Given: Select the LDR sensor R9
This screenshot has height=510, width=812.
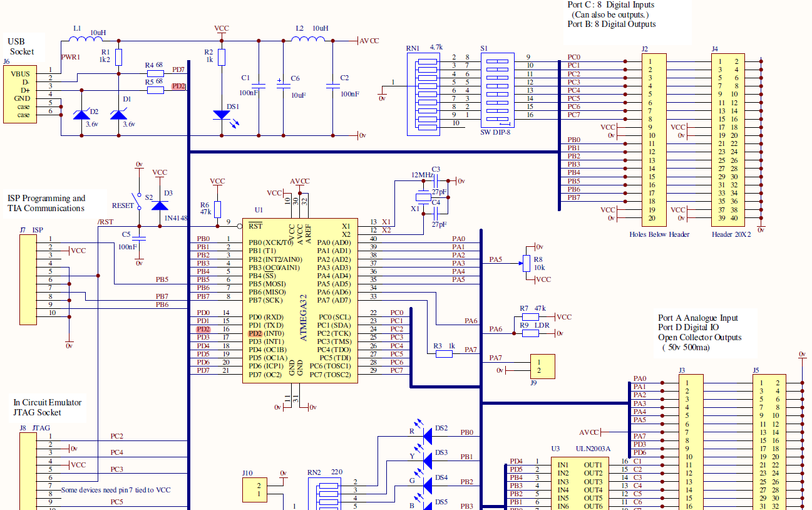Looking at the screenshot, I should coord(530,332).
